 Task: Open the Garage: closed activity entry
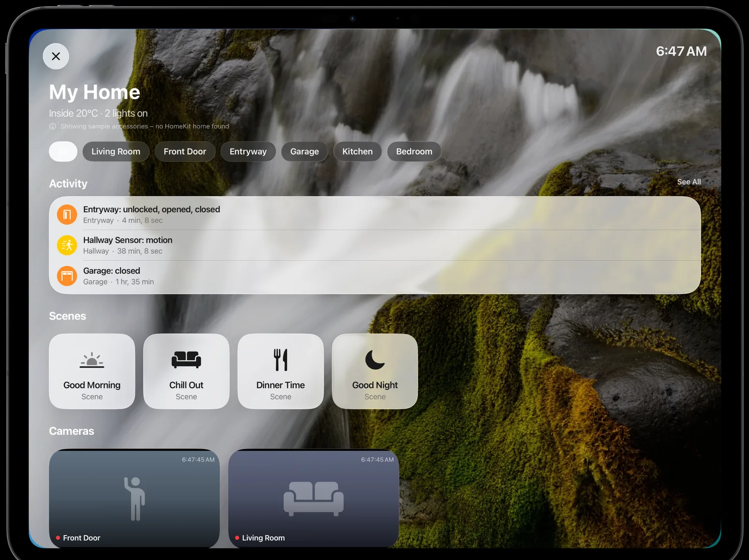[x=375, y=276]
